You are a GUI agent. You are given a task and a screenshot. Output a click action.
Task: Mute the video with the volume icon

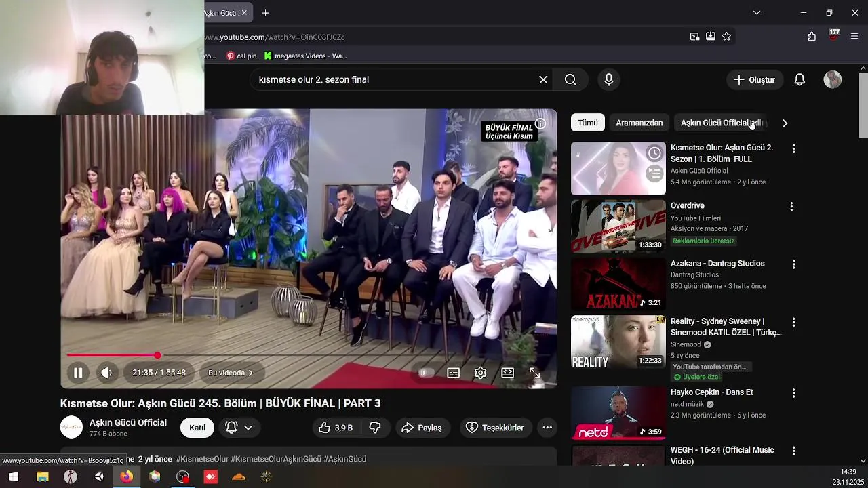pyautogui.click(x=106, y=373)
